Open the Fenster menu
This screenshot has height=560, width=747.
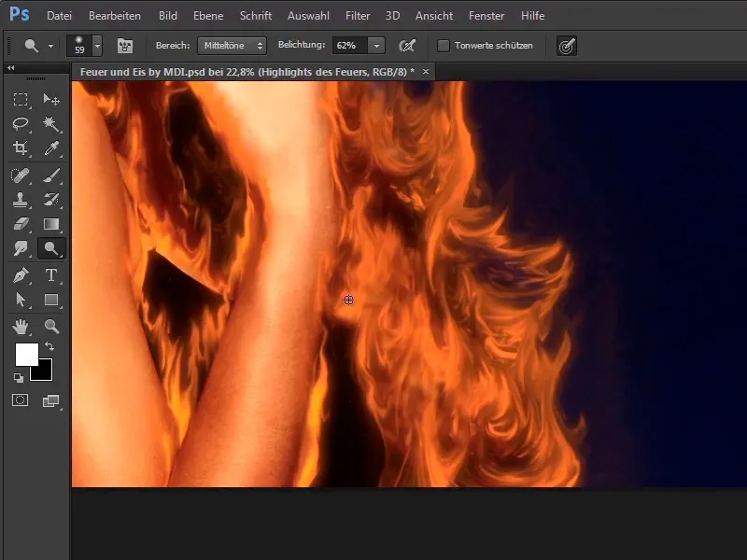coord(486,16)
